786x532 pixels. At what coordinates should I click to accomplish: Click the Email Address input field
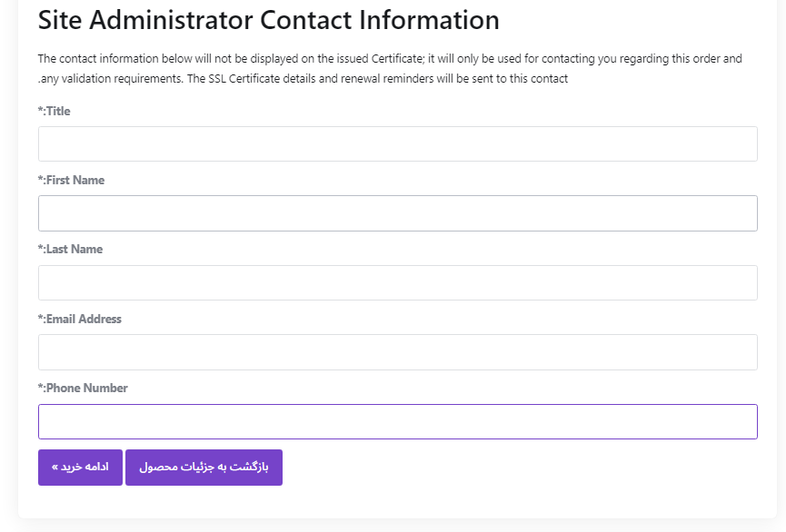click(x=397, y=351)
